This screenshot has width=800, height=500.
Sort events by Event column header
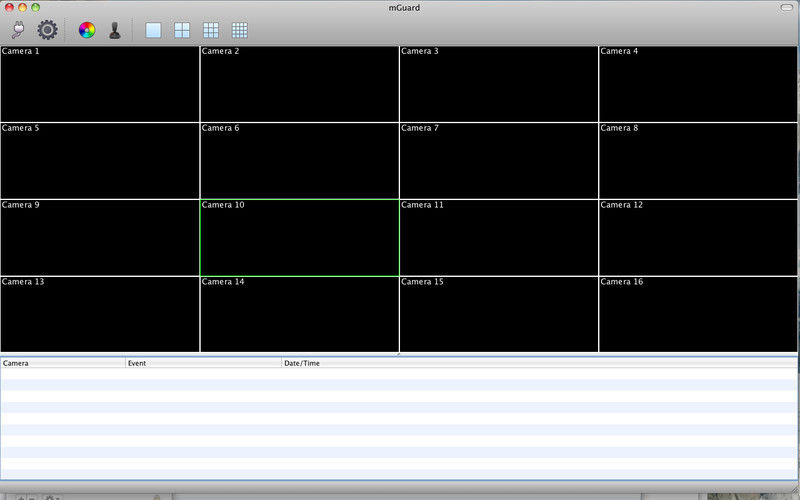(x=204, y=363)
